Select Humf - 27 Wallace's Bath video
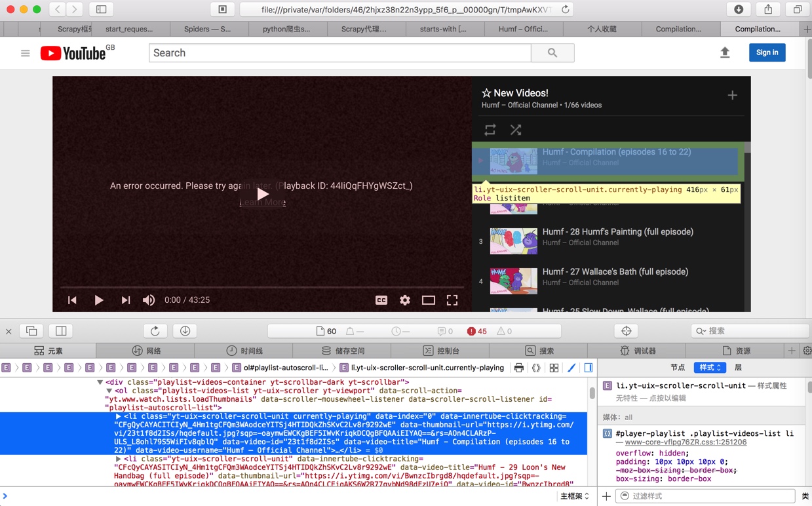This screenshot has width=812, height=506. tap(615, 271)
